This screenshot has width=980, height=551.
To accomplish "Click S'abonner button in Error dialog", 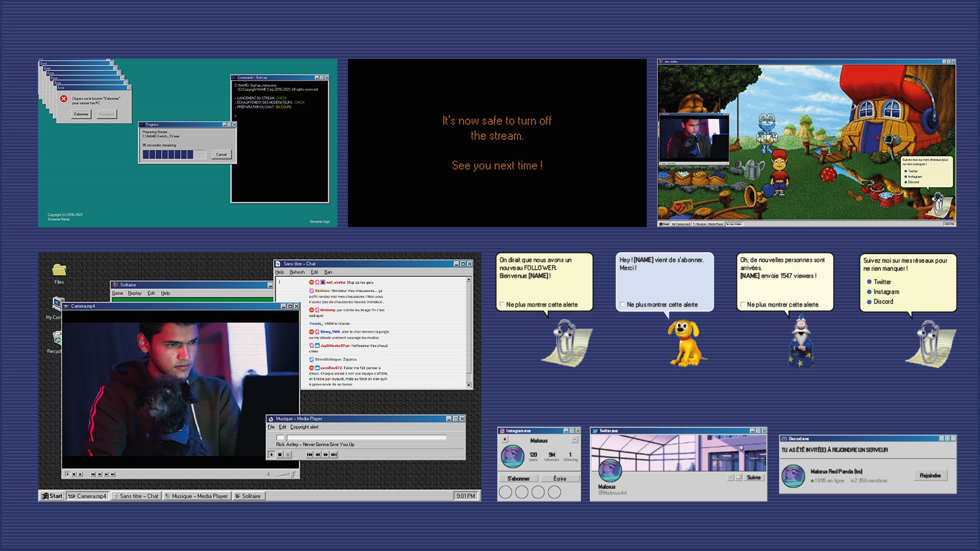I will click(81, 114).
